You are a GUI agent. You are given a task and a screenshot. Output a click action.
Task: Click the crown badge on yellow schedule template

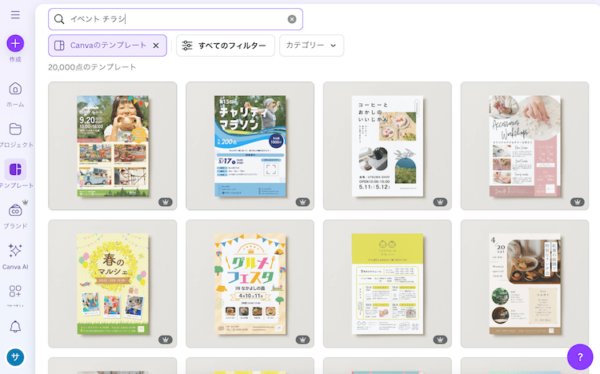pos(440,340)
